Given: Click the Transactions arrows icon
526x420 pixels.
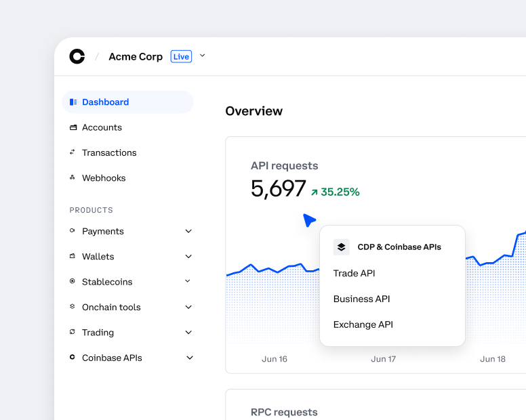Looking at the screenshot, I should (72, 152).
